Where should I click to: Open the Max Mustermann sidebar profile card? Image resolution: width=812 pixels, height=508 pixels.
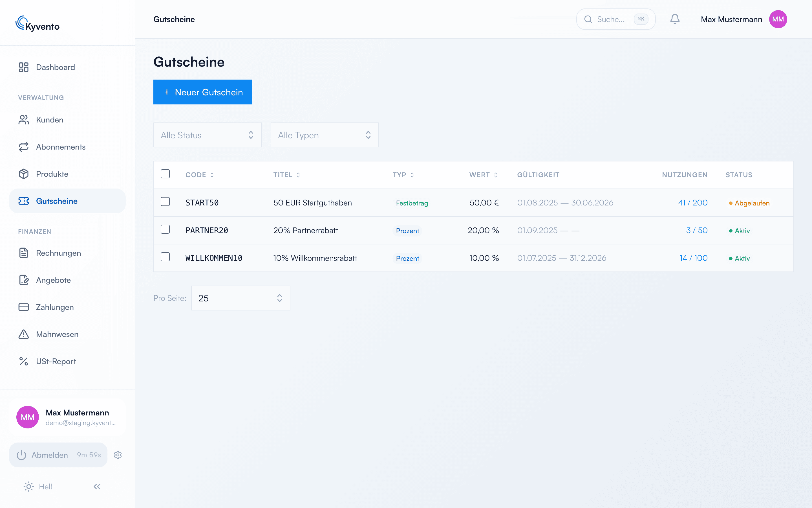coord(67,417)
